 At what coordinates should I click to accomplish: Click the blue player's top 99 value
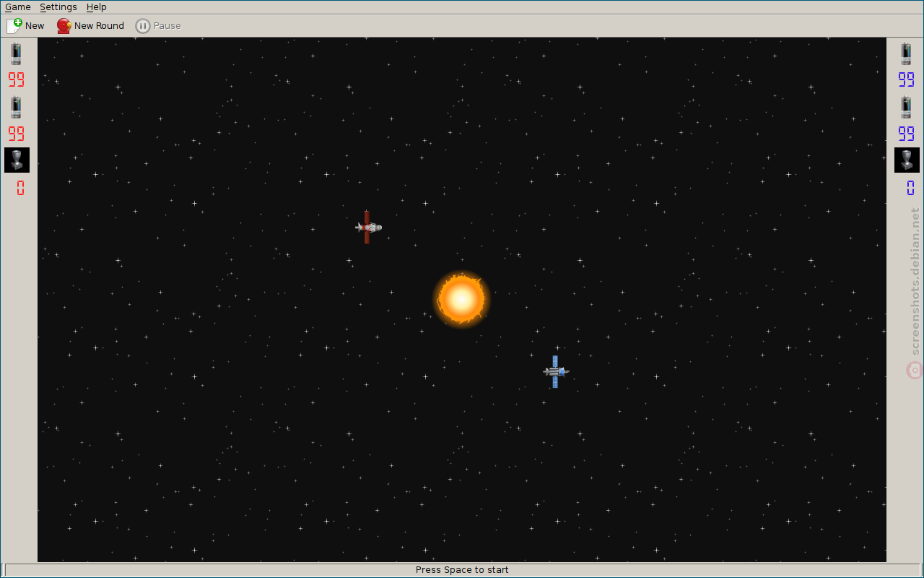tap(907, 79)
